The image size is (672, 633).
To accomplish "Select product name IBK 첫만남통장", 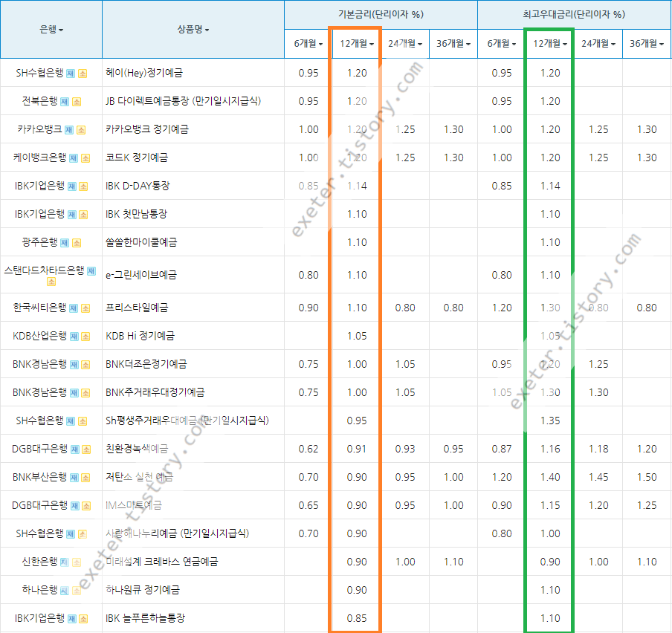I will 136,214.
